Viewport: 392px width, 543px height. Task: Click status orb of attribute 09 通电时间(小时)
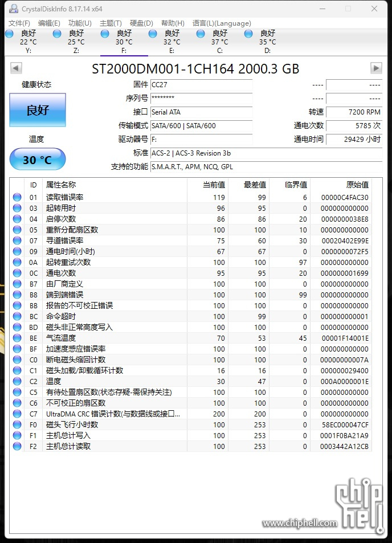[x=17, y=251]
